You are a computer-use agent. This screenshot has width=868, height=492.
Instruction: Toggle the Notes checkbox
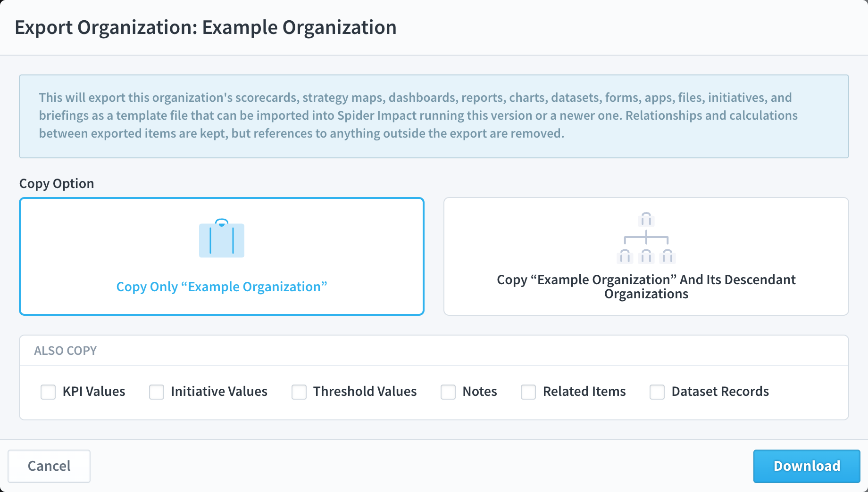(x=448, y=392)
